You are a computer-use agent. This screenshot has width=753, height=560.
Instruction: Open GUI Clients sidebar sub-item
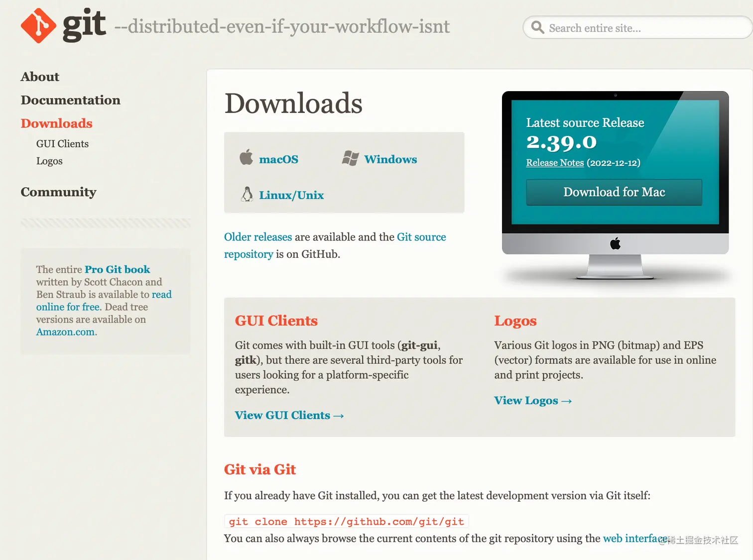pos(62,144)
